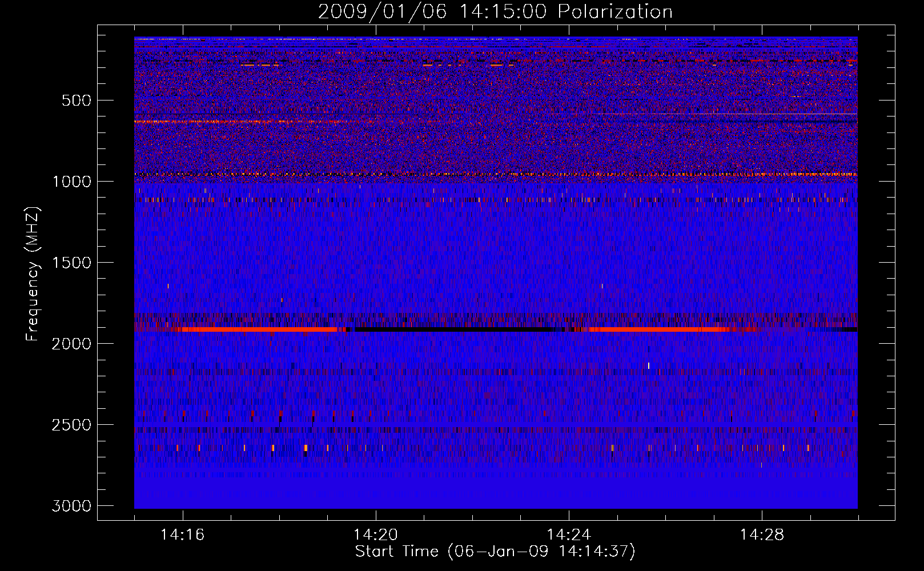Click the 500 frequency tick label
924x571 pixels.
pyautogui.click(x=77, y=100)
